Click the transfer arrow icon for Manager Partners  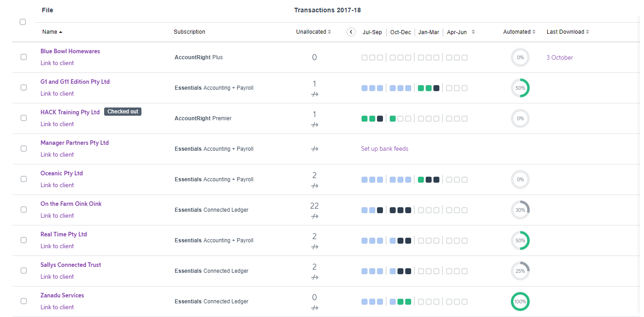pos(315,149)
